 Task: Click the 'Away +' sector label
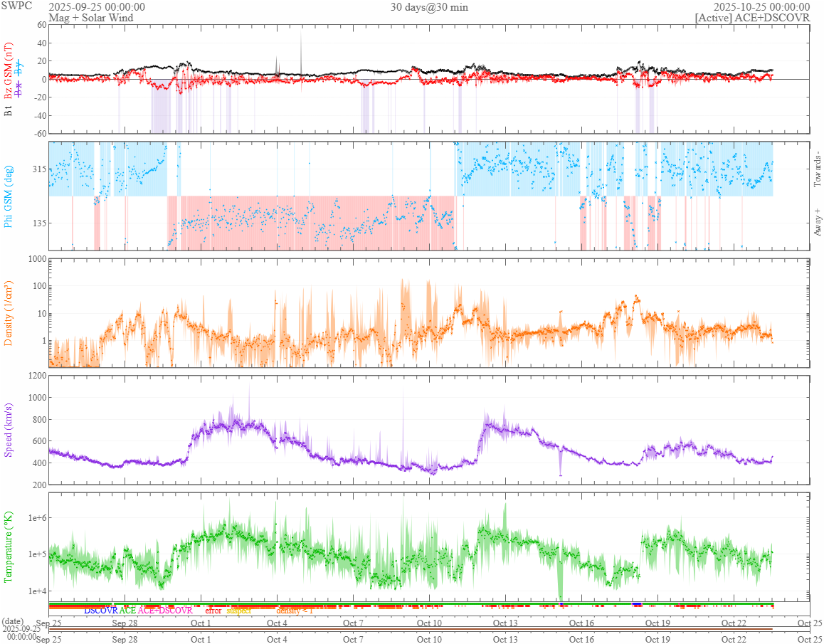coord(817,223)
